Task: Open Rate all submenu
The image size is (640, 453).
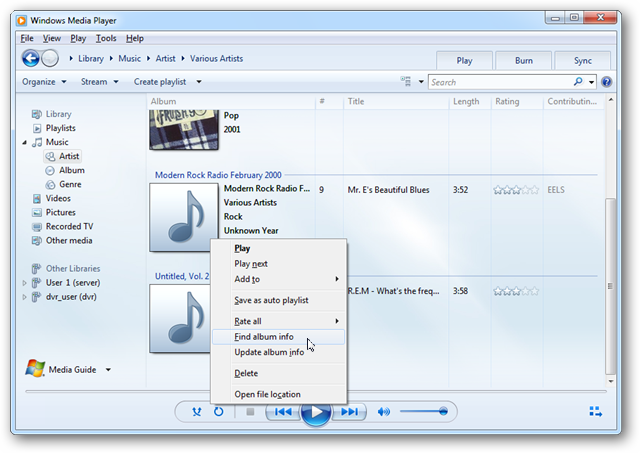Action: pos(278,321)
